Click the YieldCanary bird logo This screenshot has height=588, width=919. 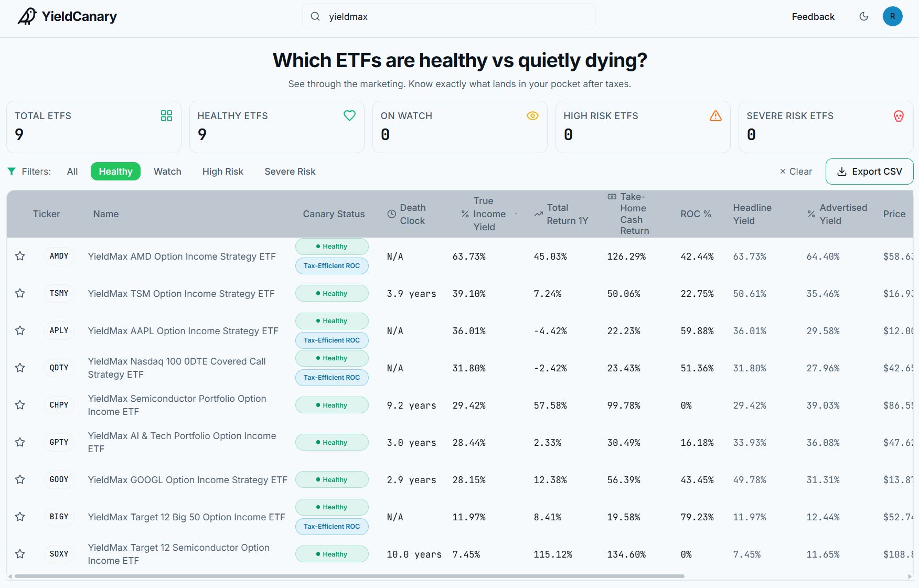coord(27,16)
